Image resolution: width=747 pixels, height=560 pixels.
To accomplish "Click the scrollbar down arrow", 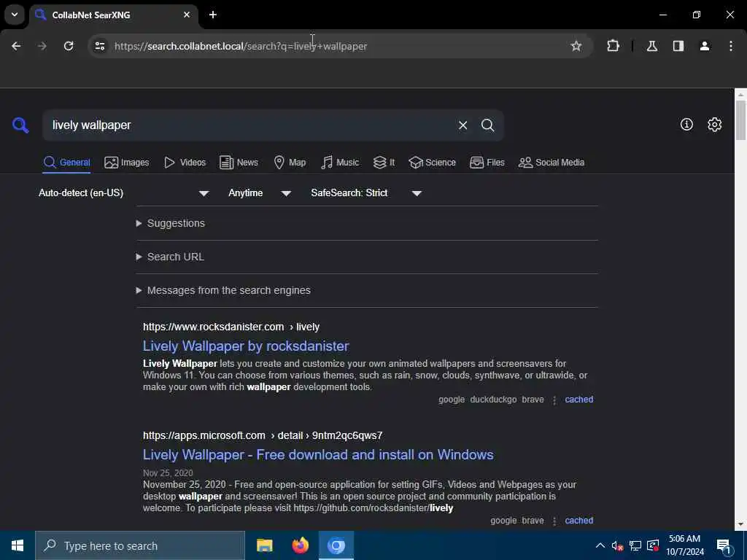I will point(740,524).
